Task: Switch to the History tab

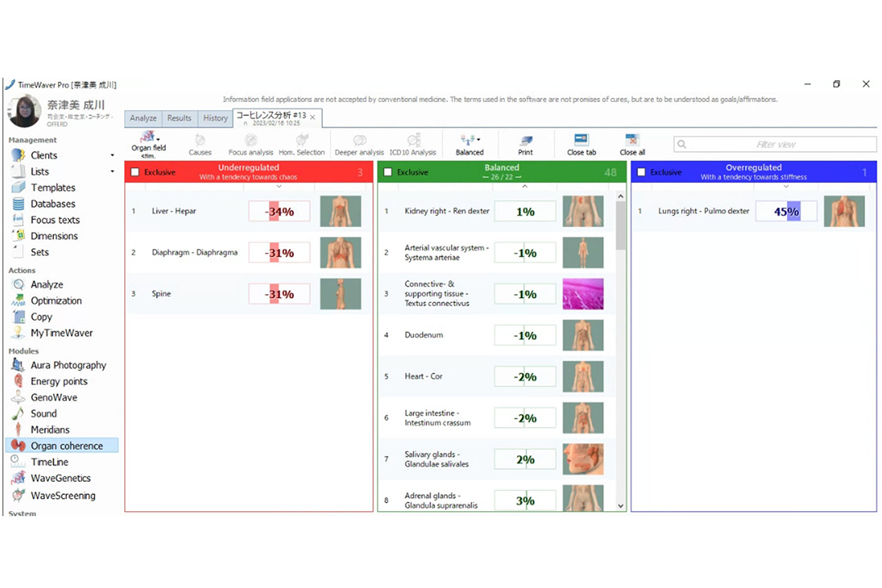Action: coord(216,118)
